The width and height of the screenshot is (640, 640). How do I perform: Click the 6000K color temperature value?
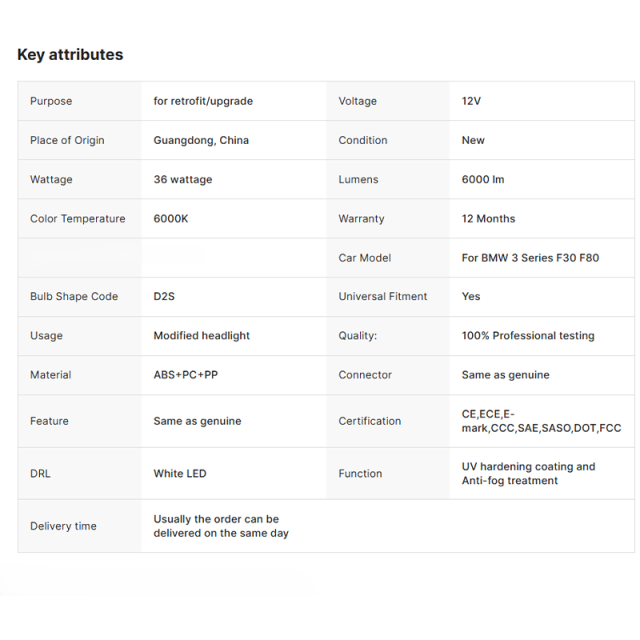click(171, 219)
